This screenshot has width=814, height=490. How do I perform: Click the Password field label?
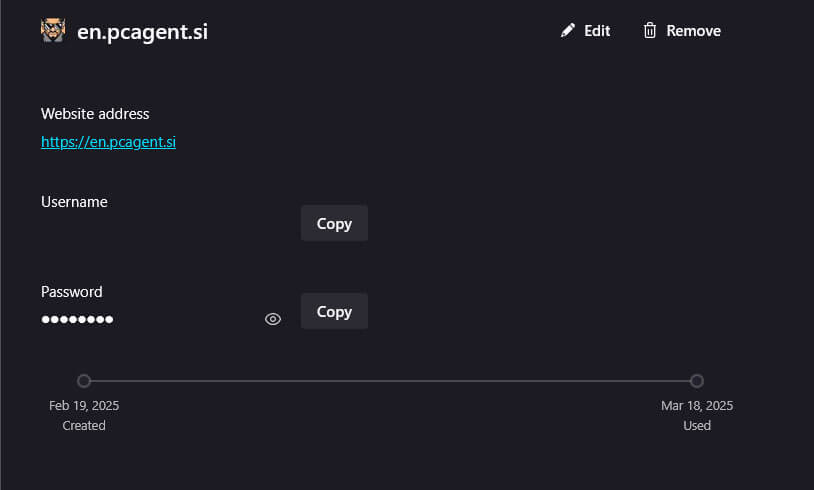(72, 292)
